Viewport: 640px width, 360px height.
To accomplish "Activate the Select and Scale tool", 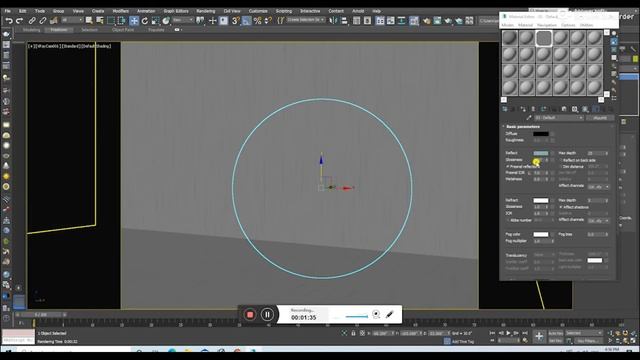I will pyautogui.click(x=155, y=20).
